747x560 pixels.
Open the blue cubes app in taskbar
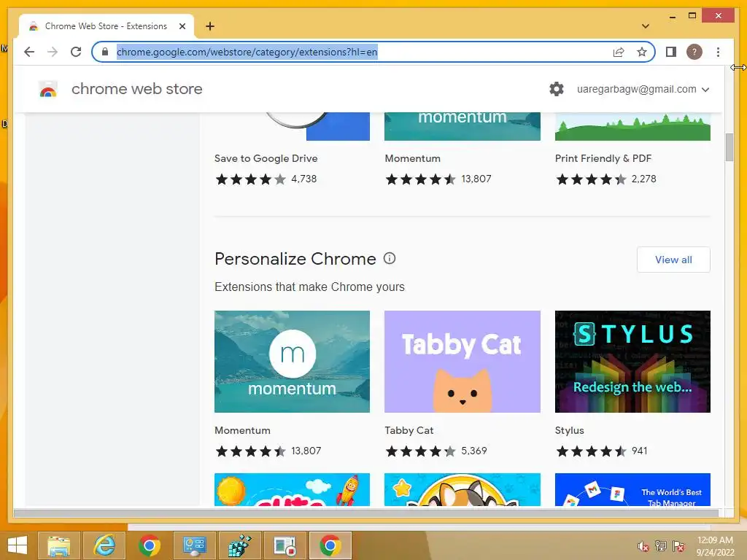pyautogui.click(x=239, y=545)
